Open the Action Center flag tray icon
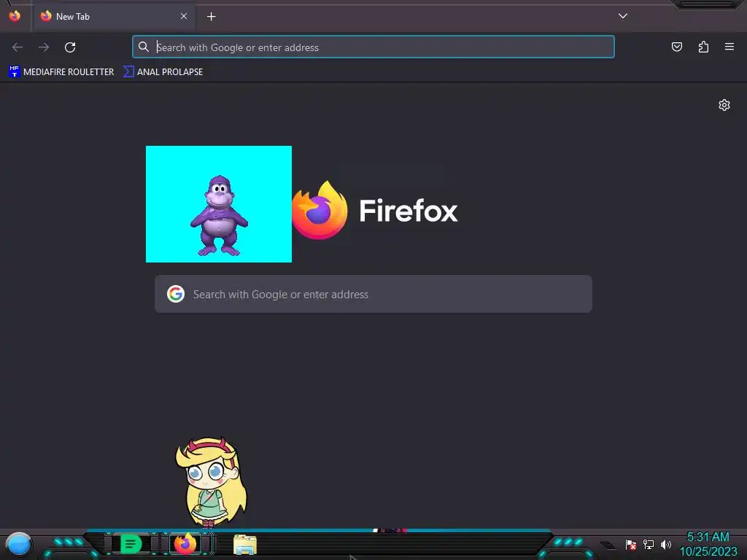 click(x=631, y=544)
